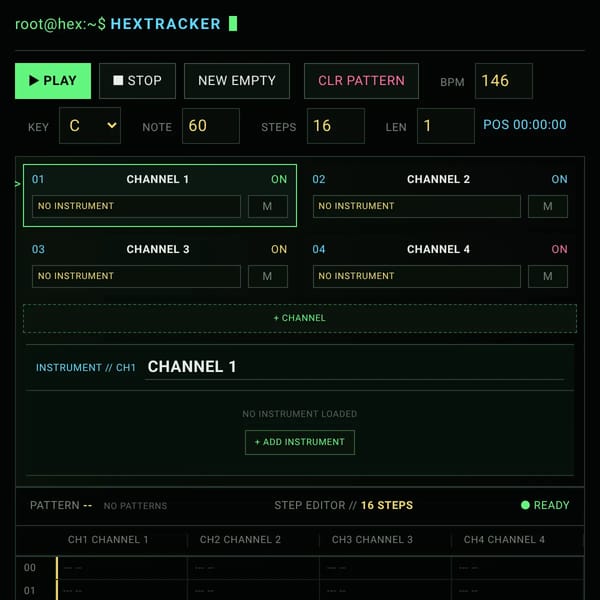This screenshot has height=600, width=600.
Task: Mute Channel 4 with M button
Action: tap(548, 276)
